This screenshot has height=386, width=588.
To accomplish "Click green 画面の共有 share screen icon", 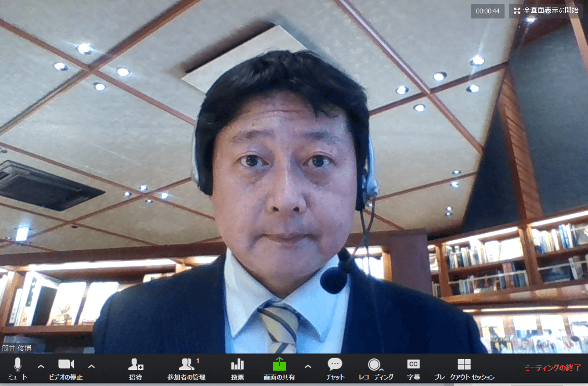I will (279, 364).
